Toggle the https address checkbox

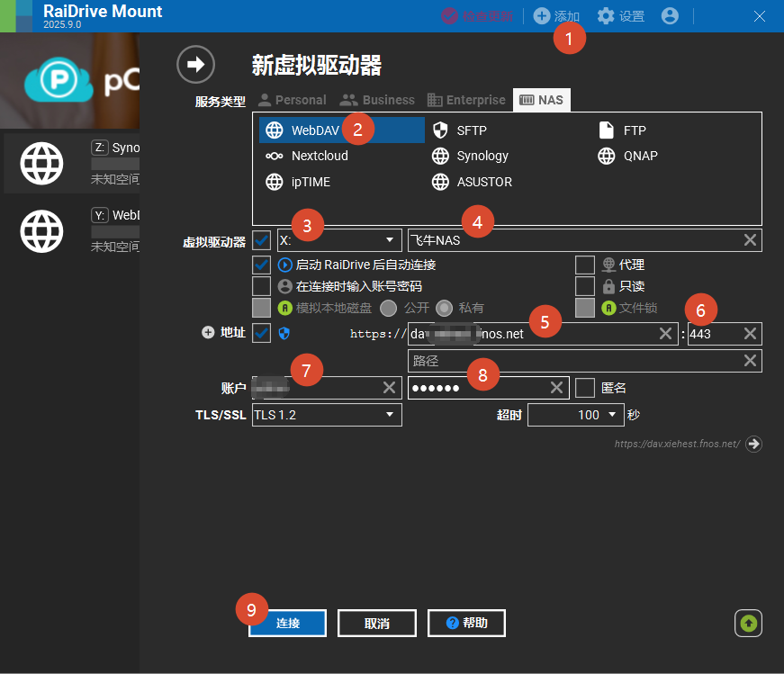tap(262, 333)
